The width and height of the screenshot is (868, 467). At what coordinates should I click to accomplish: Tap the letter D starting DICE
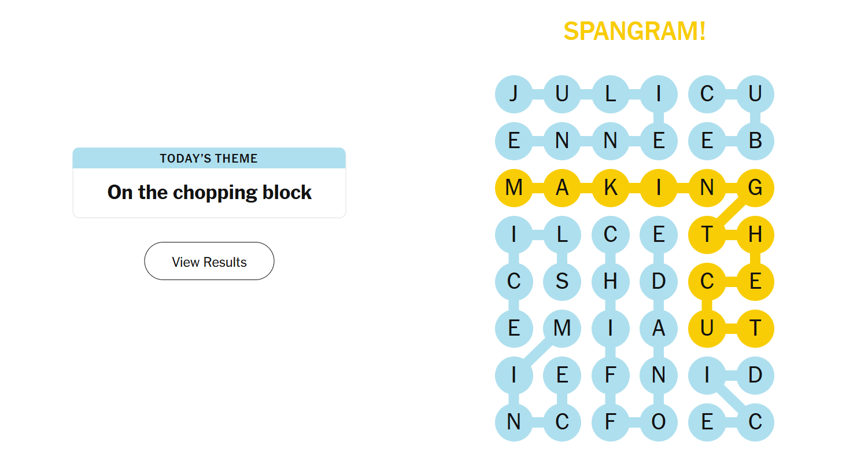pos(755,376)
